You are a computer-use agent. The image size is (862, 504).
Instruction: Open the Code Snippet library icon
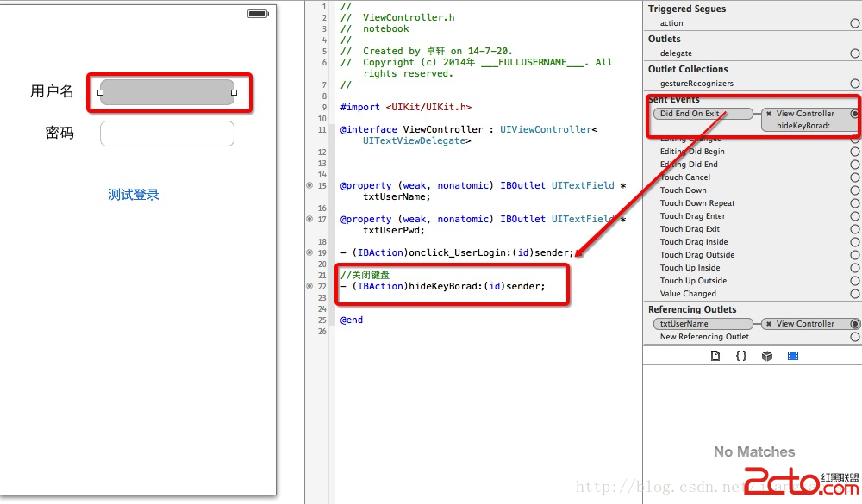[x=740, y=356]
